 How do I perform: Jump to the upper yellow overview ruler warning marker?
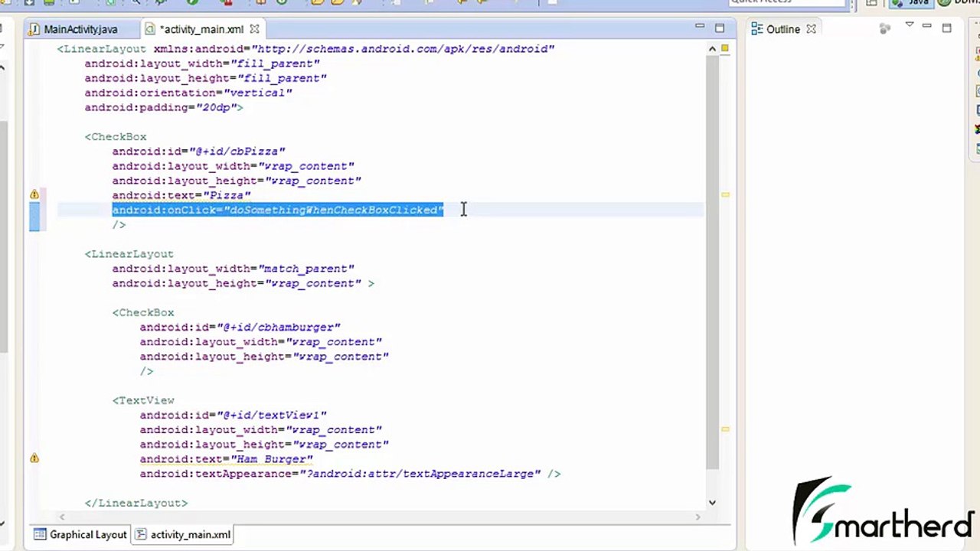(x=725, y=195)
